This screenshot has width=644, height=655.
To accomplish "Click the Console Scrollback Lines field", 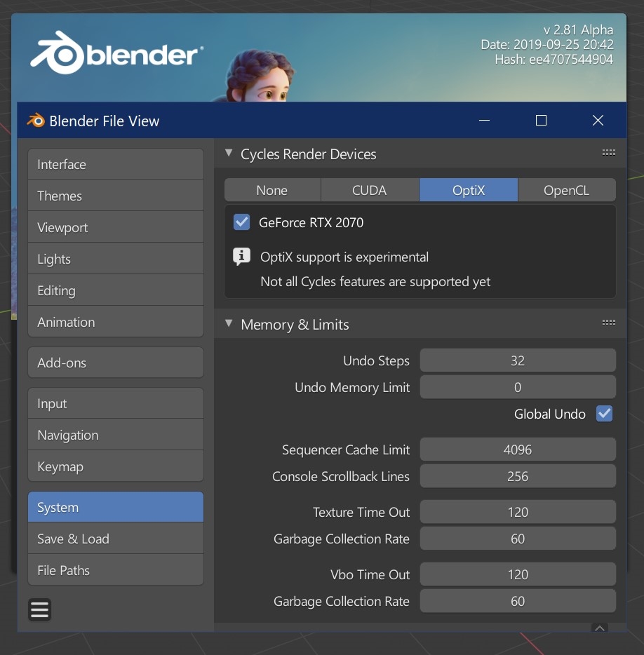I will [x=518, y=476].
